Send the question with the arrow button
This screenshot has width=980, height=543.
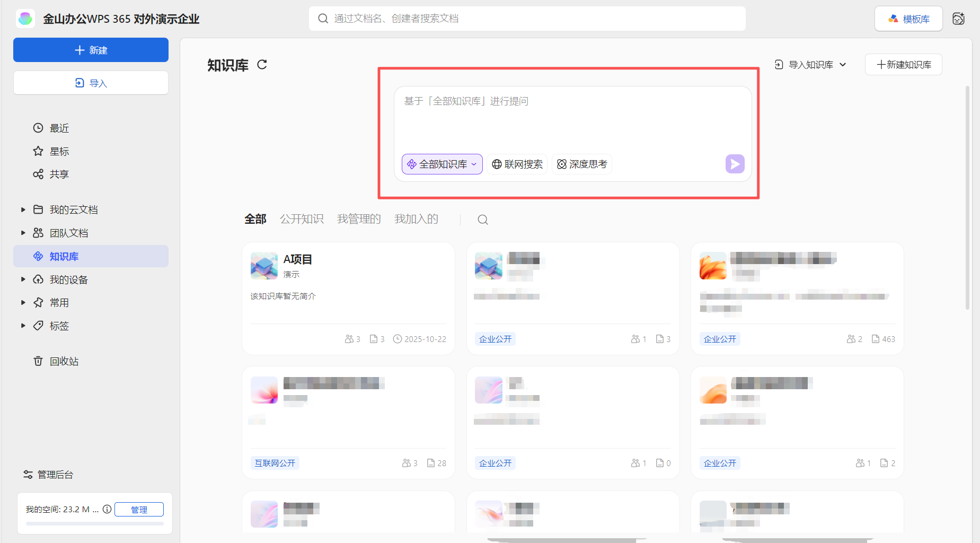click(x=735, y=164)
